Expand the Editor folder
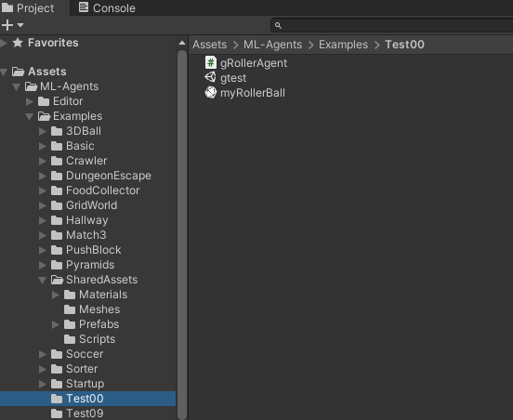This screenshot has height=420, width=513. (x=30, y=101)
